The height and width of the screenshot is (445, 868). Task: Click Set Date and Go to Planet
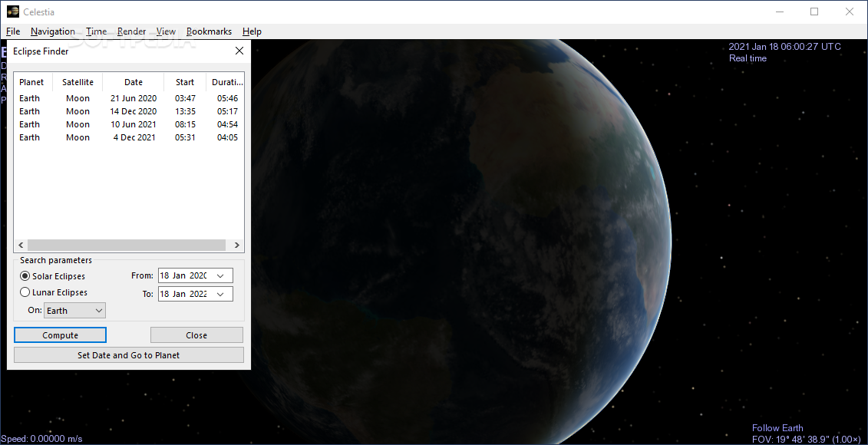tap(128, 354)
